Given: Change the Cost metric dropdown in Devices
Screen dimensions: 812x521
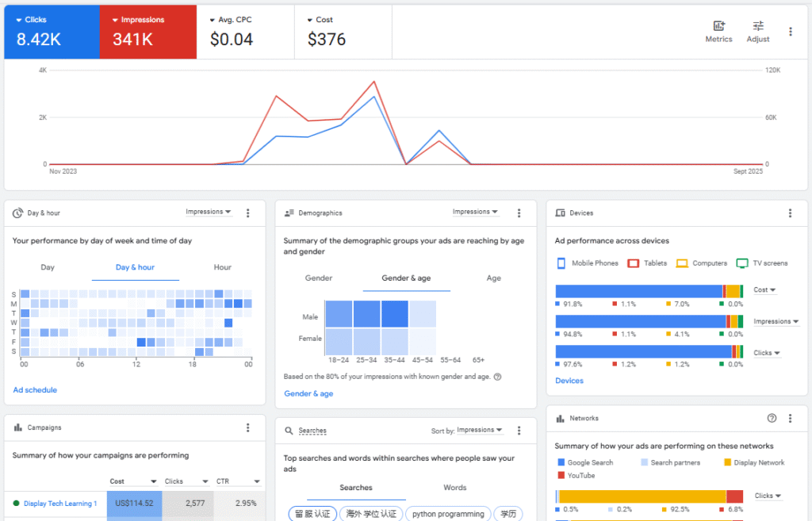Looking at the screenshot, I should tap(764, 290).
